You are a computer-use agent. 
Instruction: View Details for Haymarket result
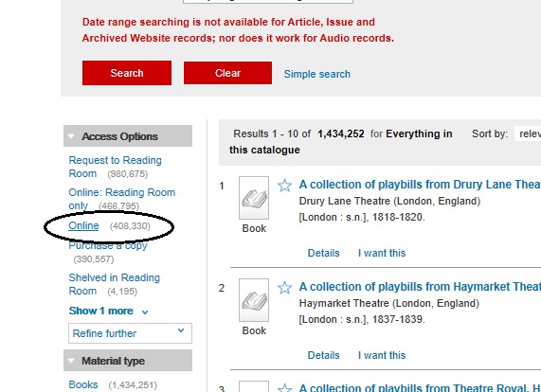[323, 355]
